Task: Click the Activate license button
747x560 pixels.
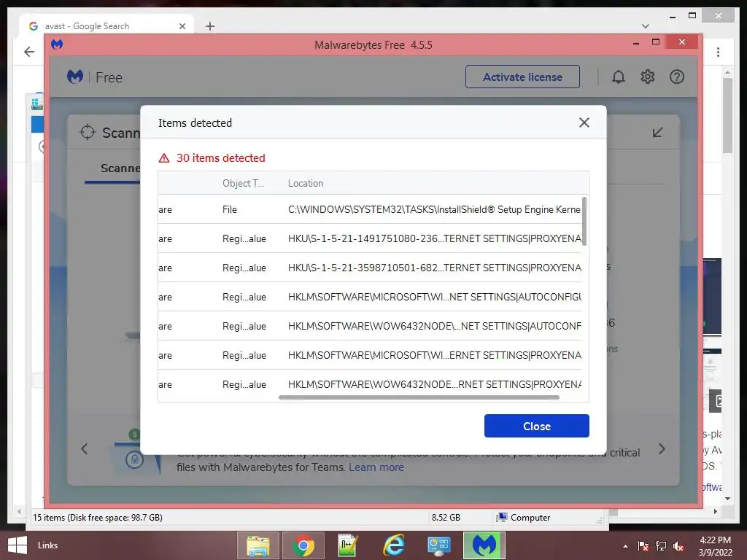Action: 522,77
